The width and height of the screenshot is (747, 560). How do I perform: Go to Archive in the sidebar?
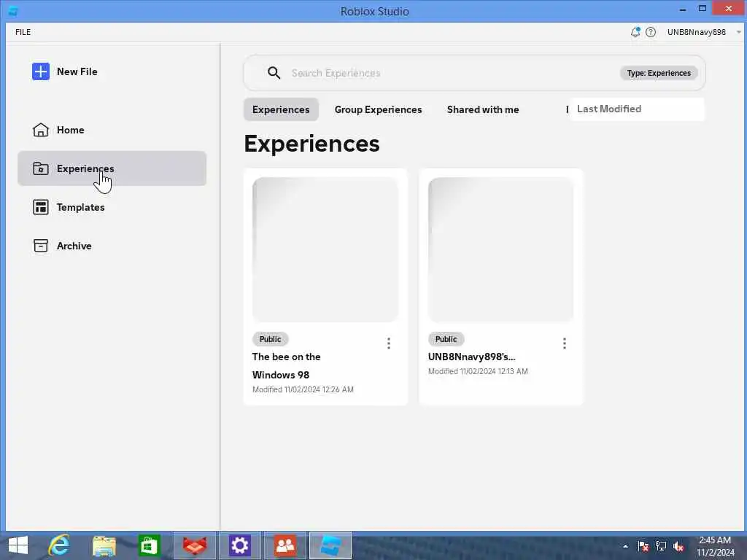pos(112,246)
